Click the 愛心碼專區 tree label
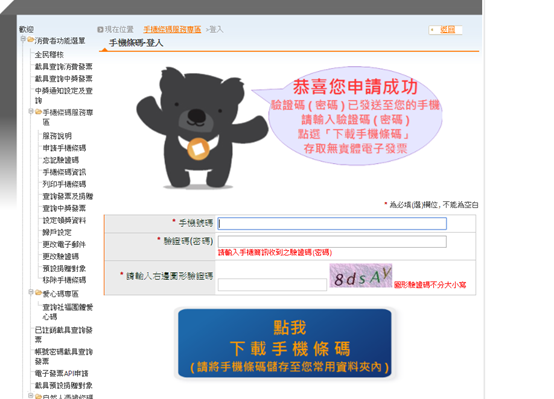Screen dimensions: 554x399 (x=61, y=294)
